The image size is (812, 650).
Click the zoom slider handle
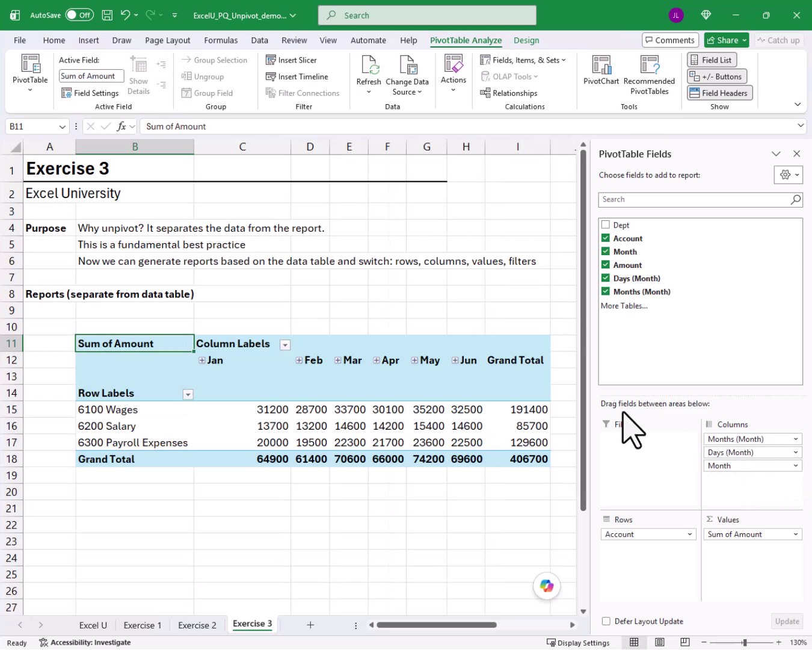click(745, 642)
